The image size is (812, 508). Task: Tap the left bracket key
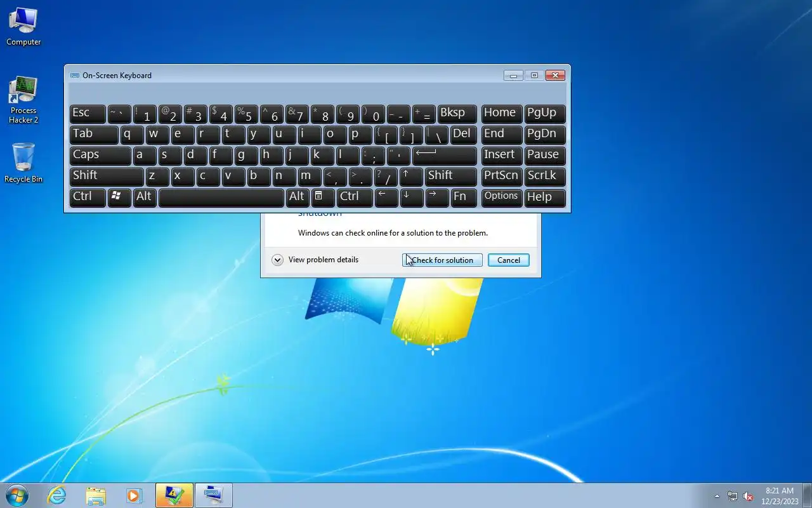point(386,135)
